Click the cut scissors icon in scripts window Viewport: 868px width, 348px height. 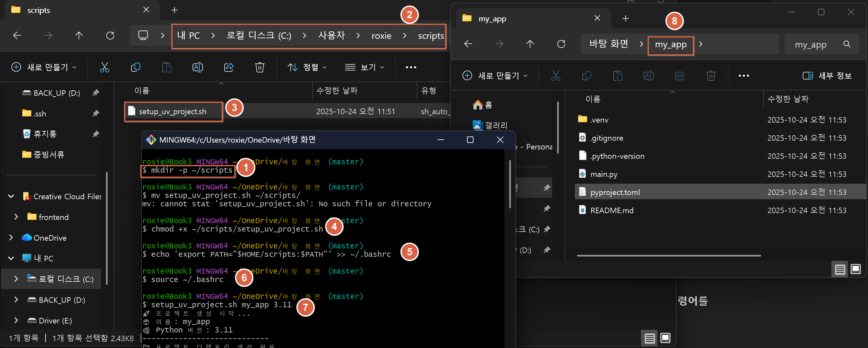point(104,68)
